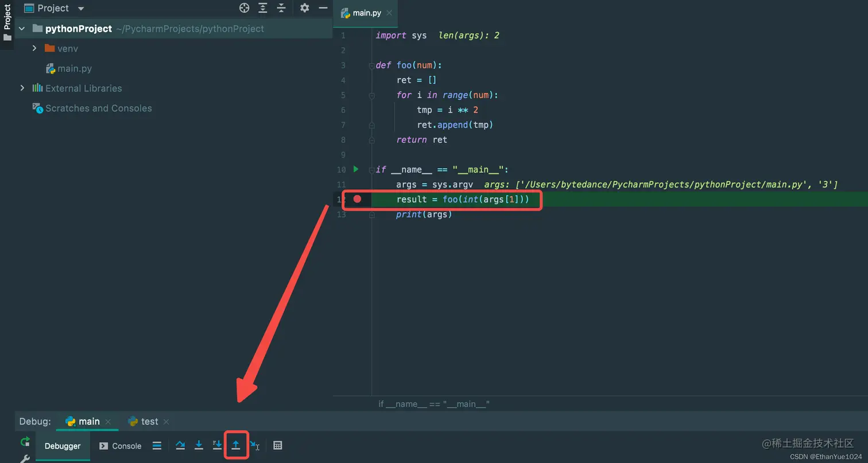Open debugger settings wrench icon

pos(25,458)
